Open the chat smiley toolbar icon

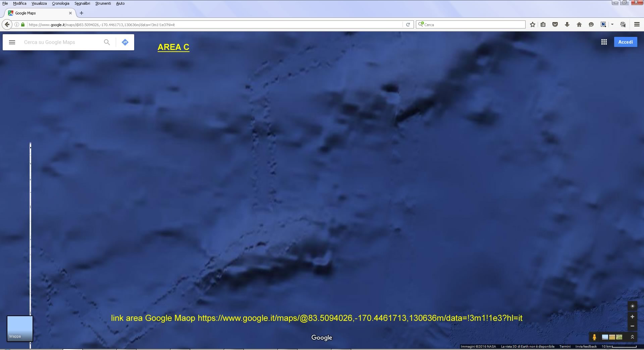pos(591,24)
